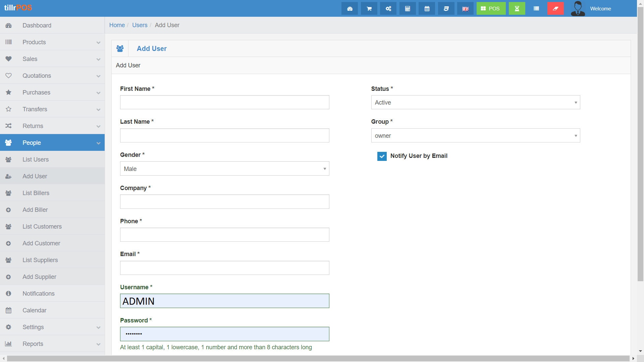Open the Status dropdown

(475, 103)
